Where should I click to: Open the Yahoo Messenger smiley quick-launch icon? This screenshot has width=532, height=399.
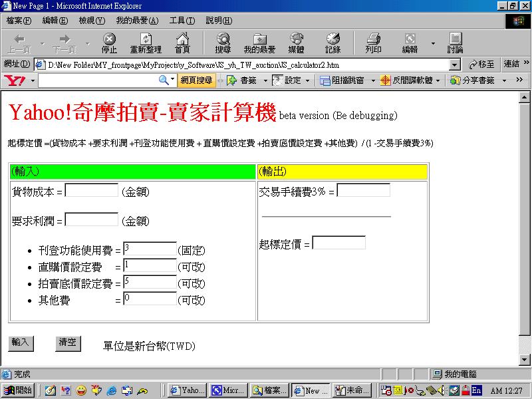pyautogui.click(x=81, y=391)
